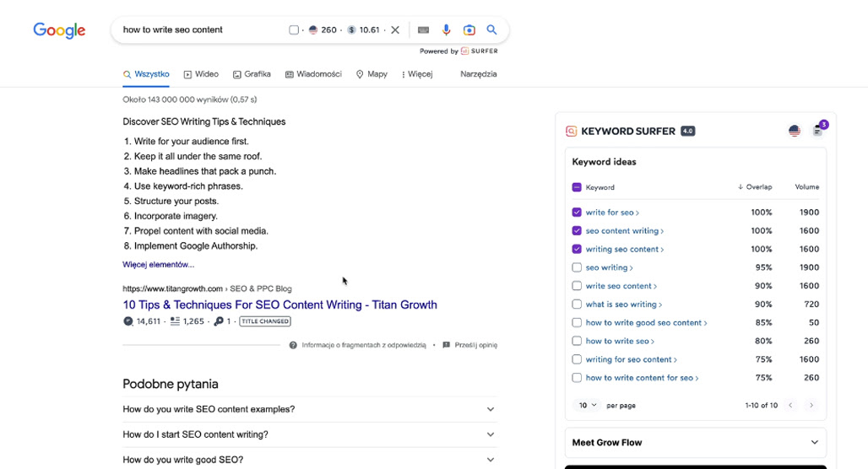Viewport: 868px width, 469px height.
Task: Check 'how to write good seo content' box
Action: [577, 322]
